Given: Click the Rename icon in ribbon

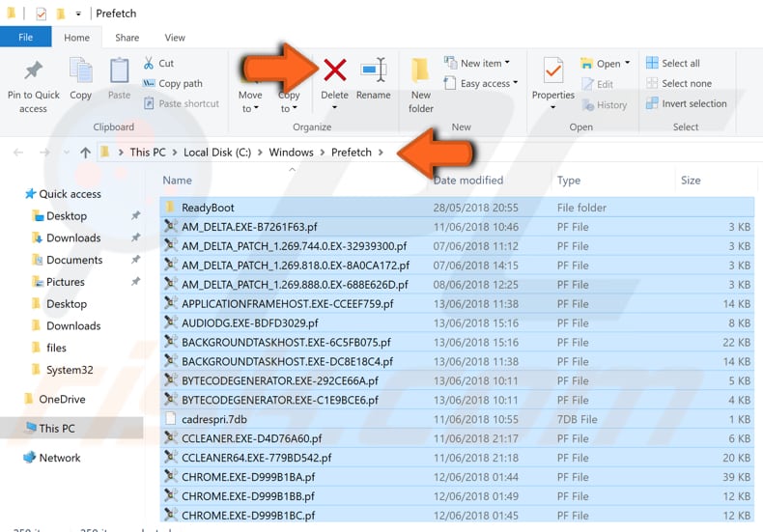Looking at the screenshot, I should click(x=373, y=70).
